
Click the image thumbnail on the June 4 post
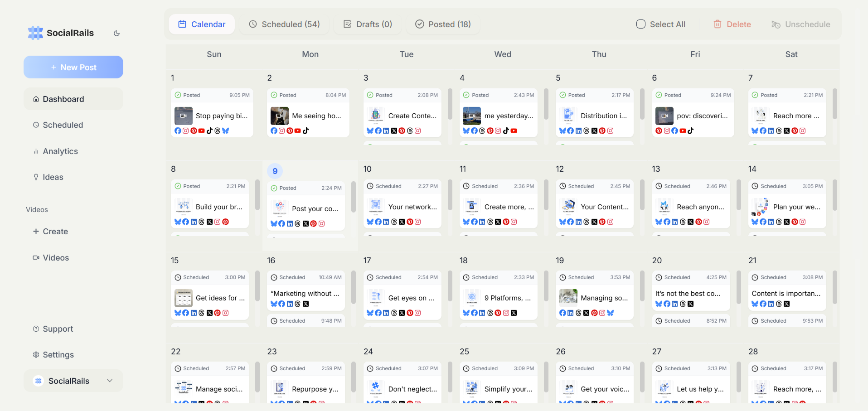click(x=471, y=116)
